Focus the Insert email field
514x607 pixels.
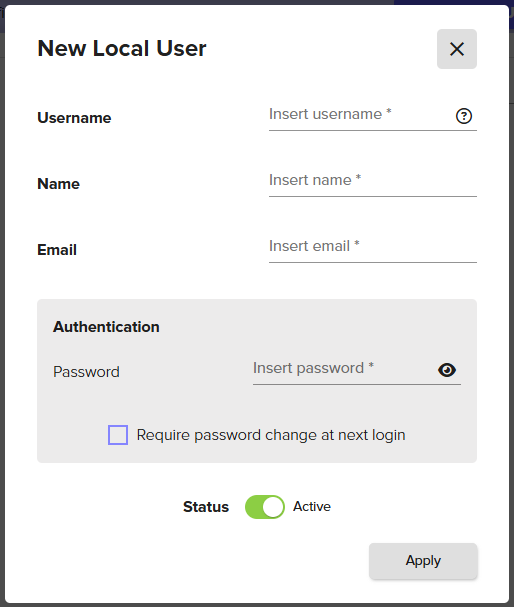point(373,247)
